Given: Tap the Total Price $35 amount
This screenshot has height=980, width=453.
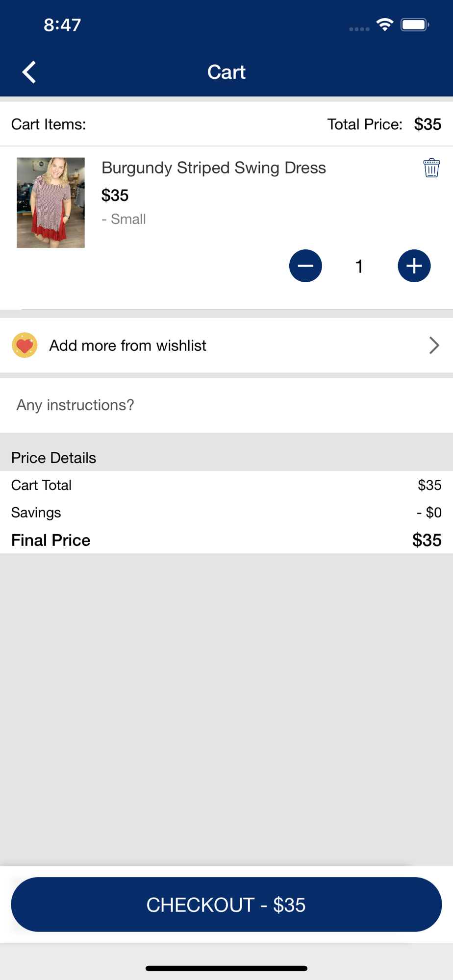Looking at the screenshot, I should (x=428, y=124).
